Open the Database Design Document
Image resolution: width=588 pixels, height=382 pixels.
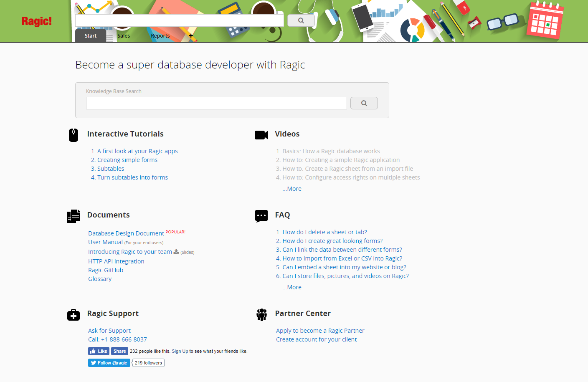126,233
